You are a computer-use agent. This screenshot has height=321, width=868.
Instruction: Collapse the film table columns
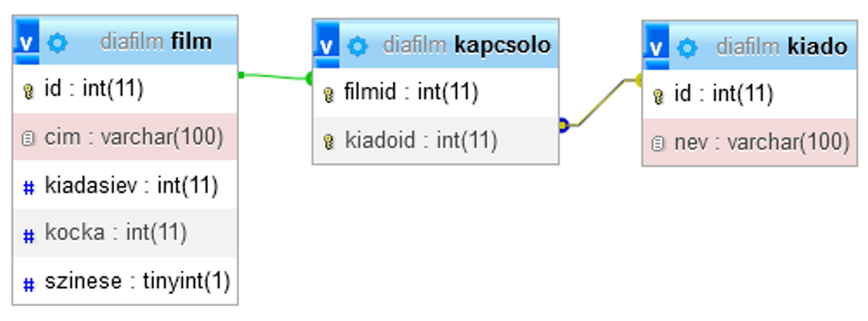(27, 42)
